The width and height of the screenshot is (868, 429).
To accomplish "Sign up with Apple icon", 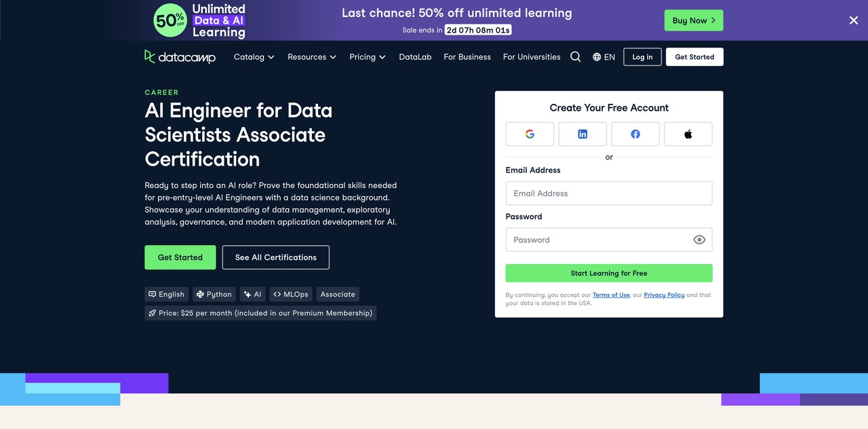I will (688, 134).
